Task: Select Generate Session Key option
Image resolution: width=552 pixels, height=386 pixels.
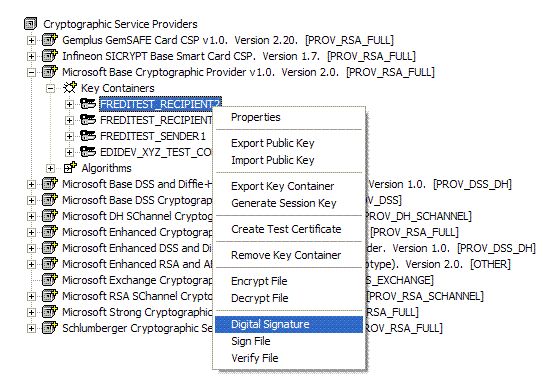Action: (283, 203)
